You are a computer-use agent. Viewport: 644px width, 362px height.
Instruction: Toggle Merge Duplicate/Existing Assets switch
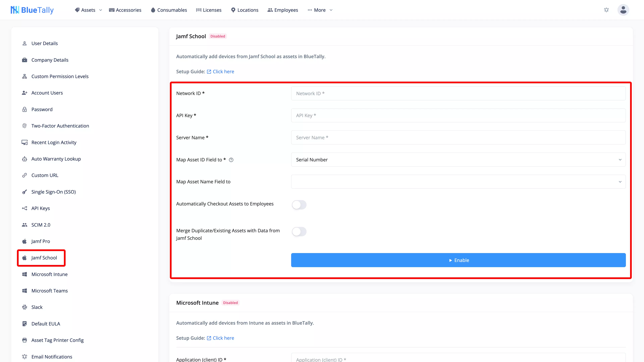(x=299, y=232)
